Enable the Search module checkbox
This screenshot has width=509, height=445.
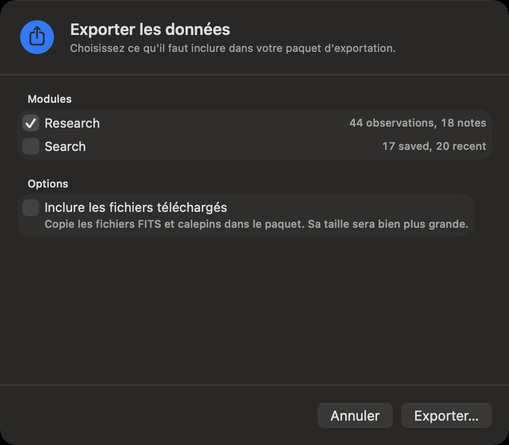point(31,147)
